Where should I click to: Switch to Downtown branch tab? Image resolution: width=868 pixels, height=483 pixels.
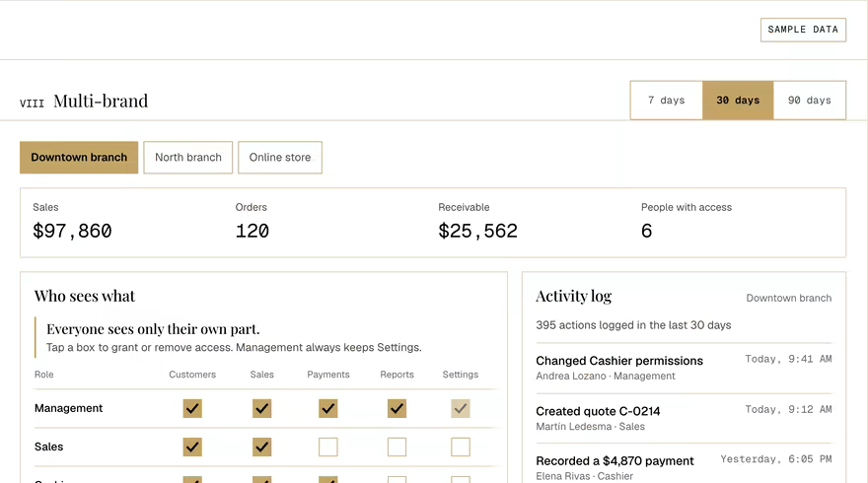pyautogui.click(x=79, y=158)
